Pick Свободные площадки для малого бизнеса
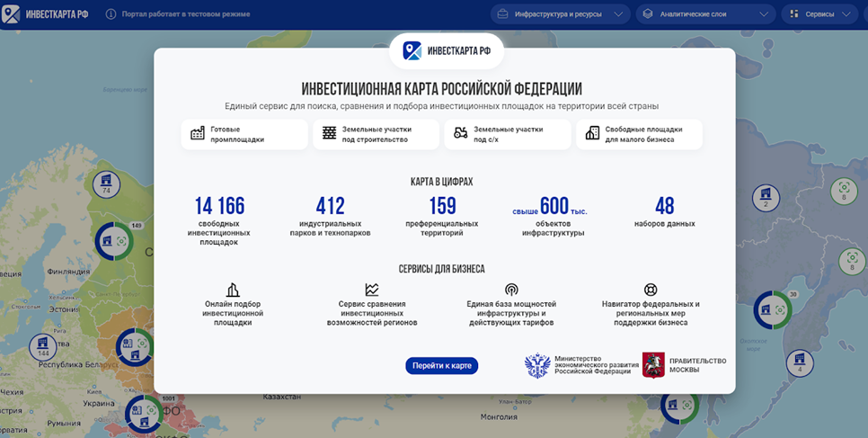The image size is (868, 438). pyautogui.click(x=639, y=134)
